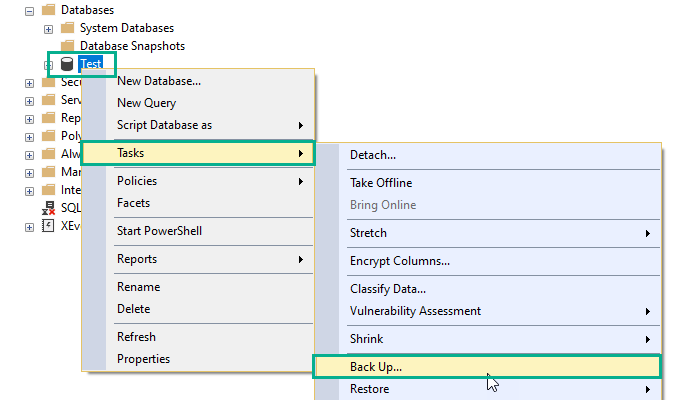This screenshot has height=400, width=674.
Task: Select Detach... from Tasks submenu
Action: coord(373,155)
